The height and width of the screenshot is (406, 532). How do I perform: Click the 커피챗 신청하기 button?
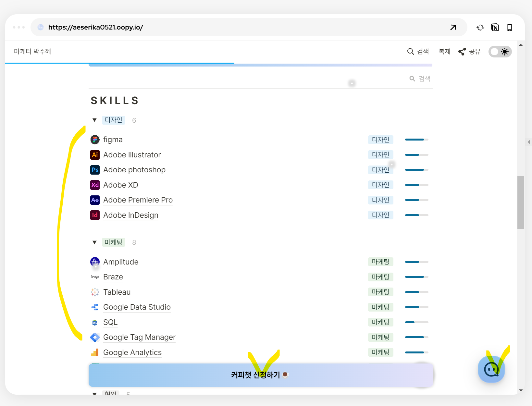(x=261, y=375)
